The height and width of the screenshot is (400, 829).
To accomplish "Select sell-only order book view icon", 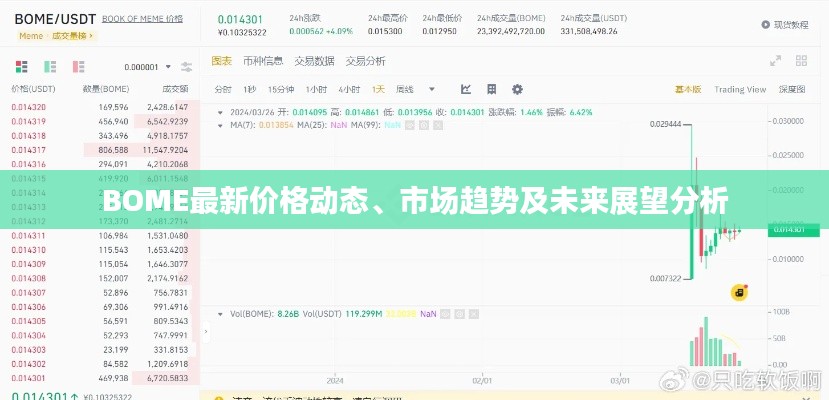I will [79, 67].
